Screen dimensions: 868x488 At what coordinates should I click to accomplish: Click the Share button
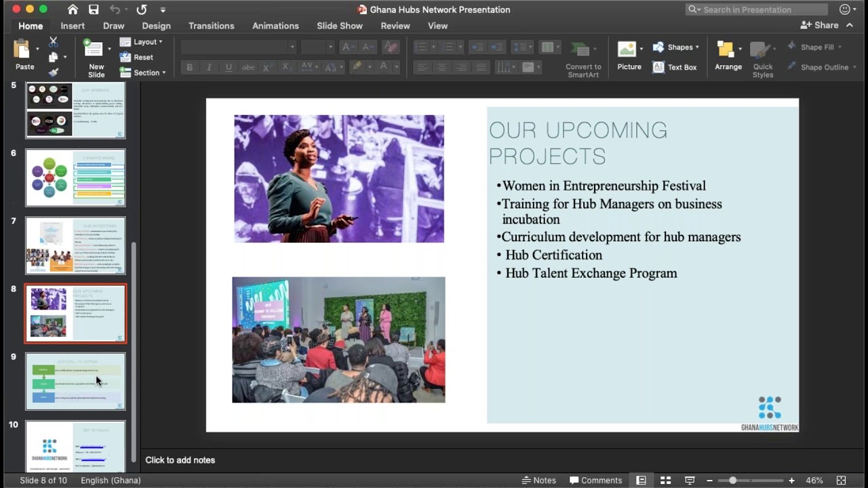tap(819, 25)
